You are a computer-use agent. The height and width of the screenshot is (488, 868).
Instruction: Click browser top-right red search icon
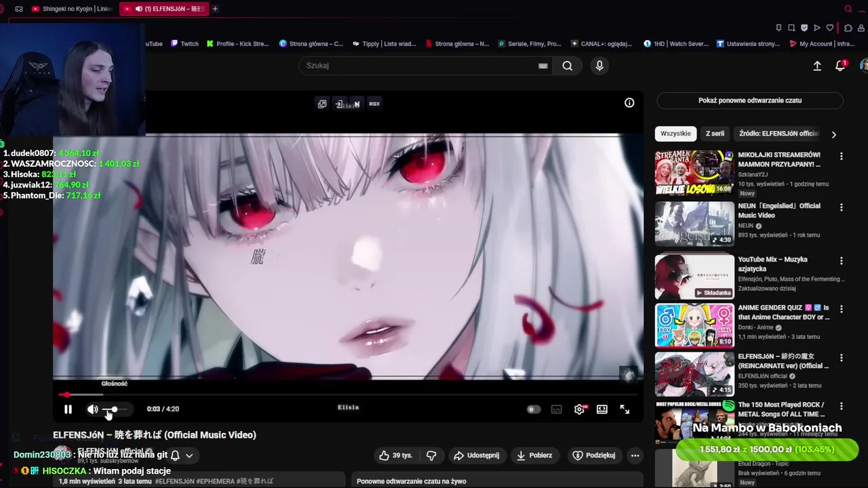848,9
